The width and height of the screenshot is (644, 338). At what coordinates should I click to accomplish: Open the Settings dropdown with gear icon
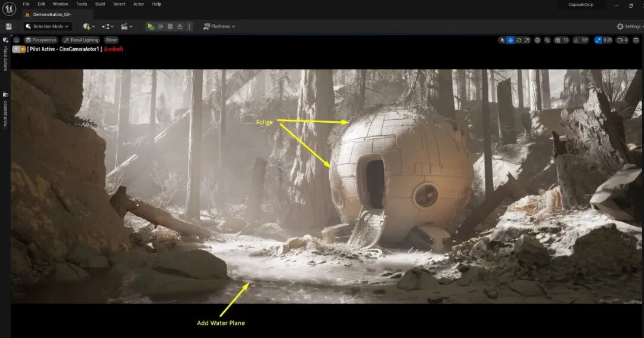[630, 26]
